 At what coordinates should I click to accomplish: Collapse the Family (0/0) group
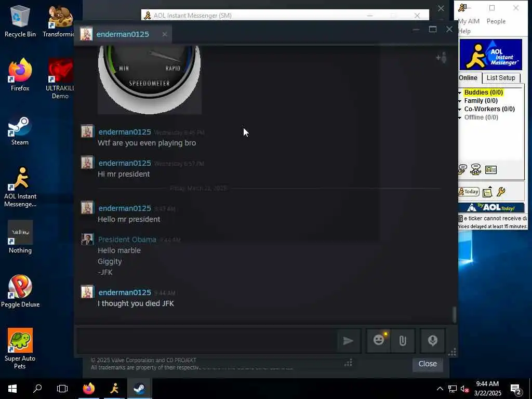tap(460, 101)
